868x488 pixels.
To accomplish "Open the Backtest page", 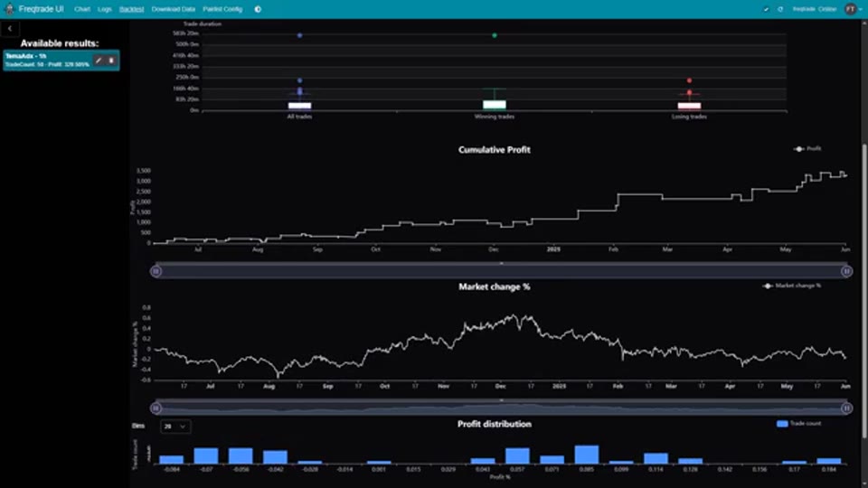I will tap(132, 9).
